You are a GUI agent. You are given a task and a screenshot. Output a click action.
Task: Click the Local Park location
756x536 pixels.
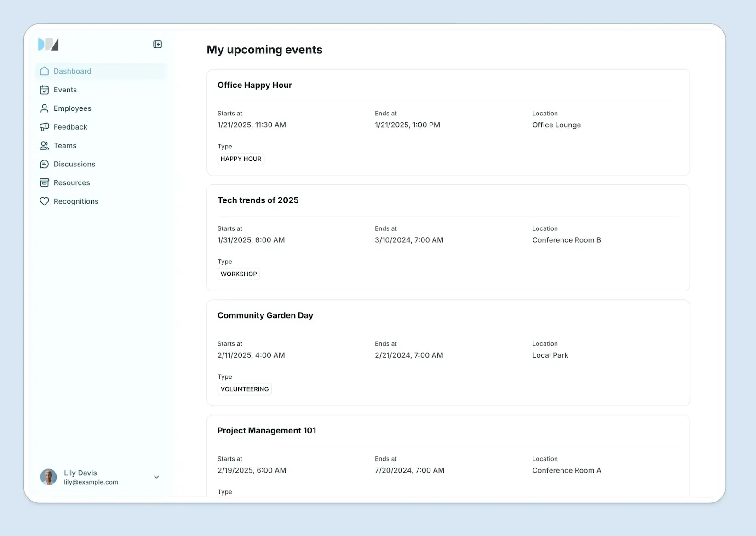click(x=550, y=355)
